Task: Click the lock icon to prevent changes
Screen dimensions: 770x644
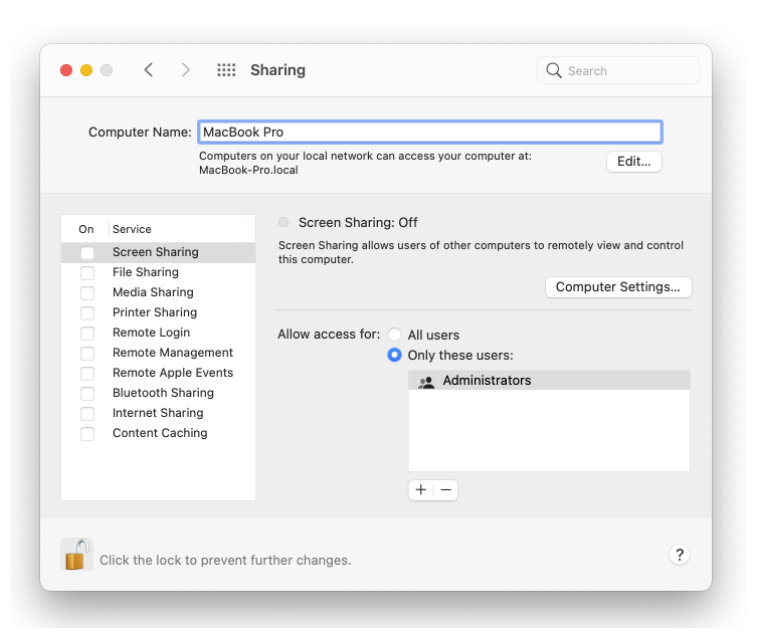Action: click(77, 555)
